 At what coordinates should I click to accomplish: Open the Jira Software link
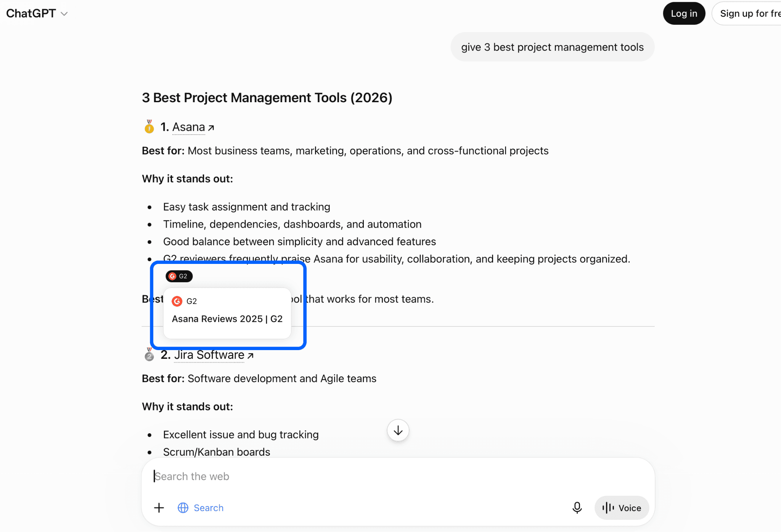[209, 355]
